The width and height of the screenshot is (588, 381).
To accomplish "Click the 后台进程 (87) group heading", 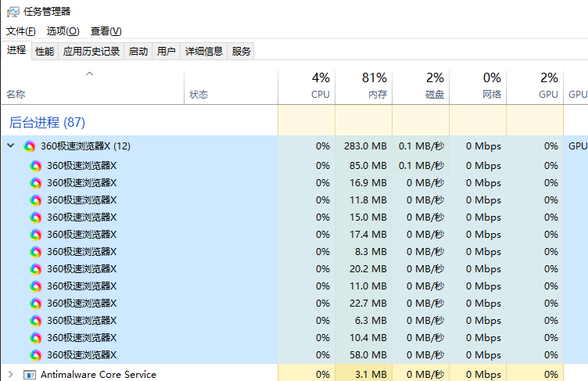I will pyautogui.click(x=47, y=123).
